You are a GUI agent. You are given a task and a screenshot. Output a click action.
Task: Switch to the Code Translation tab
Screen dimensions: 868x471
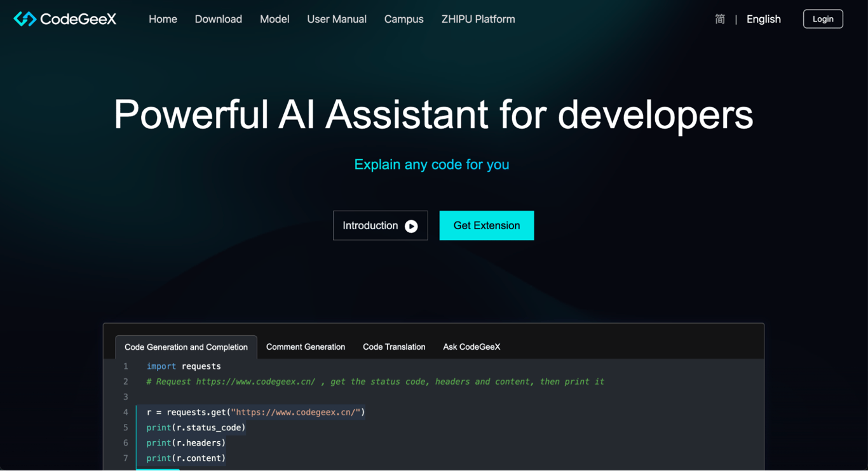394,347
